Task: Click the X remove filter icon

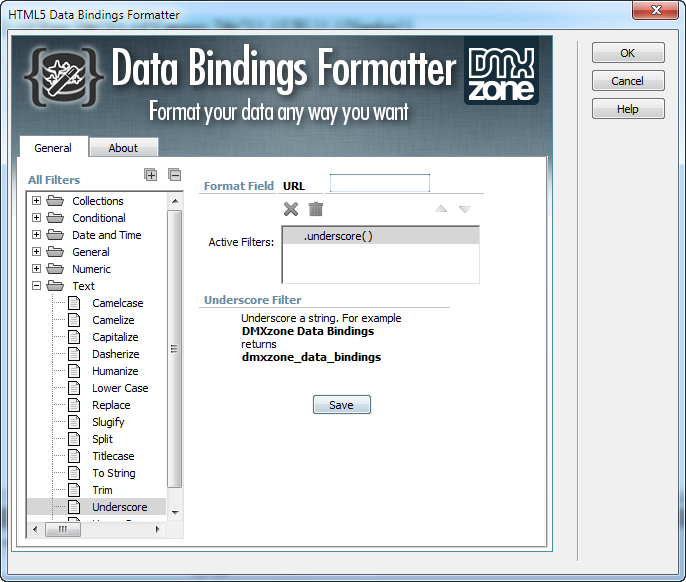Action: [x=291, y=209]
